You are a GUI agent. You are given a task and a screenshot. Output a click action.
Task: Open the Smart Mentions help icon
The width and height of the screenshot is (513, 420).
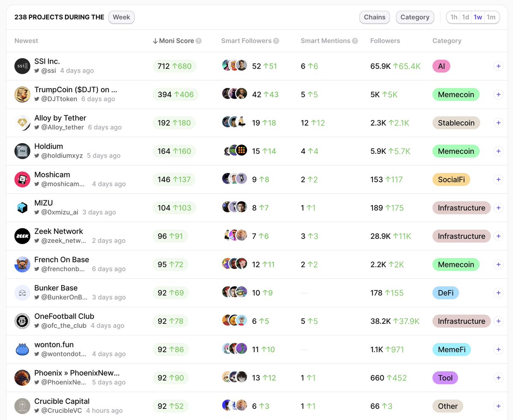click(355, 41)
